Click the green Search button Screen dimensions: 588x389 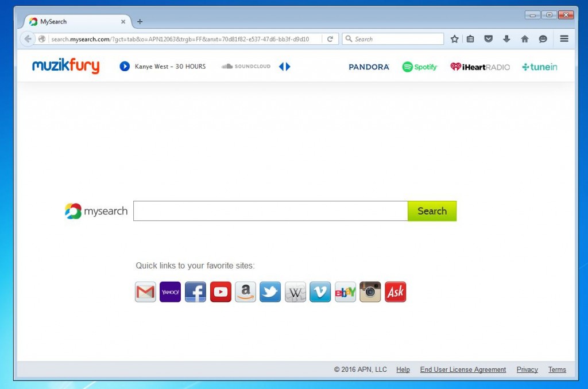tap(432, 211)
